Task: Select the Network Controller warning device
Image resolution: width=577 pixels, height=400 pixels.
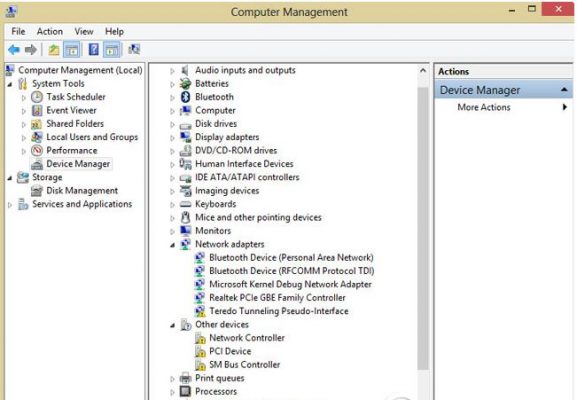Action: pos(247,337)
